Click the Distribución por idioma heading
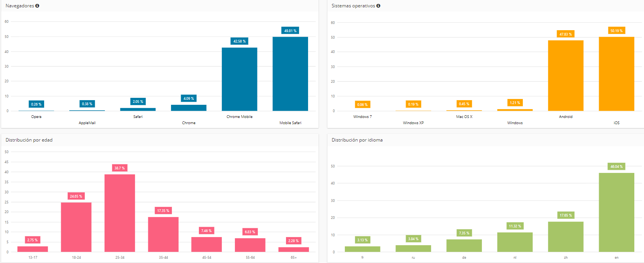 click(x=357, y=140)
